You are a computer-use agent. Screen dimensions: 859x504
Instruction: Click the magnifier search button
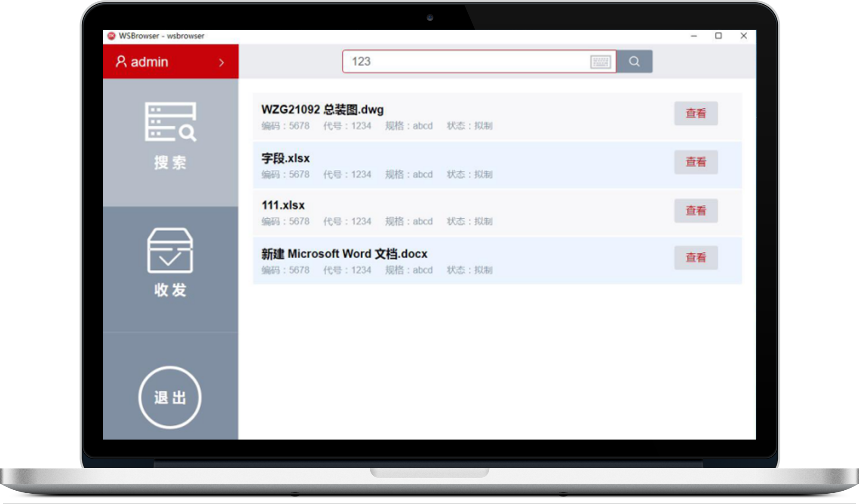click(634, 61)
